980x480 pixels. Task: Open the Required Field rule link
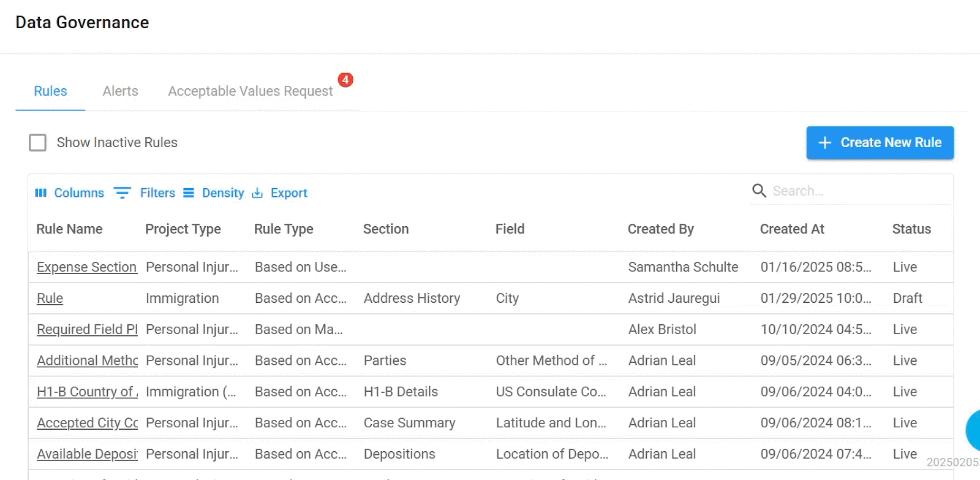(x=87, y=330)
